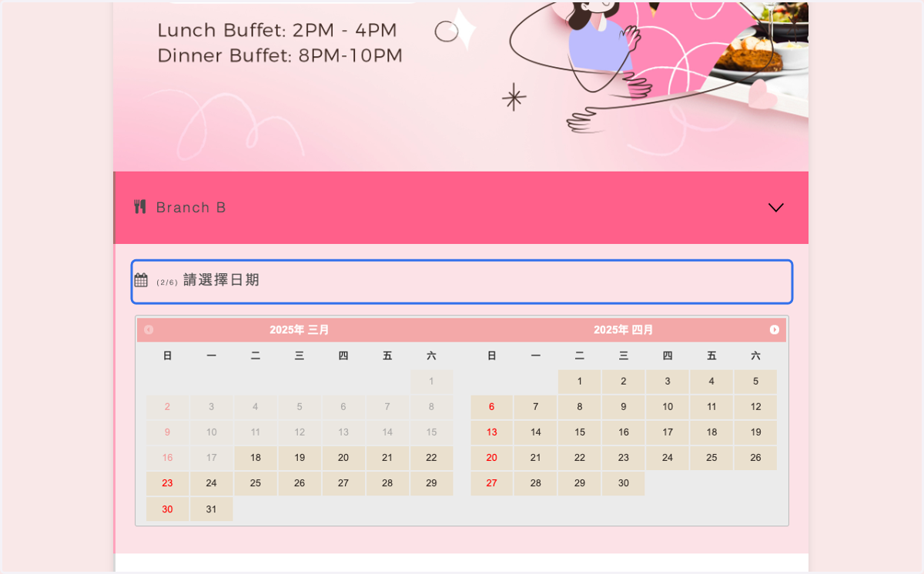Select March 28 date
This screenshot has width=924, height=574.
(387, 483)
